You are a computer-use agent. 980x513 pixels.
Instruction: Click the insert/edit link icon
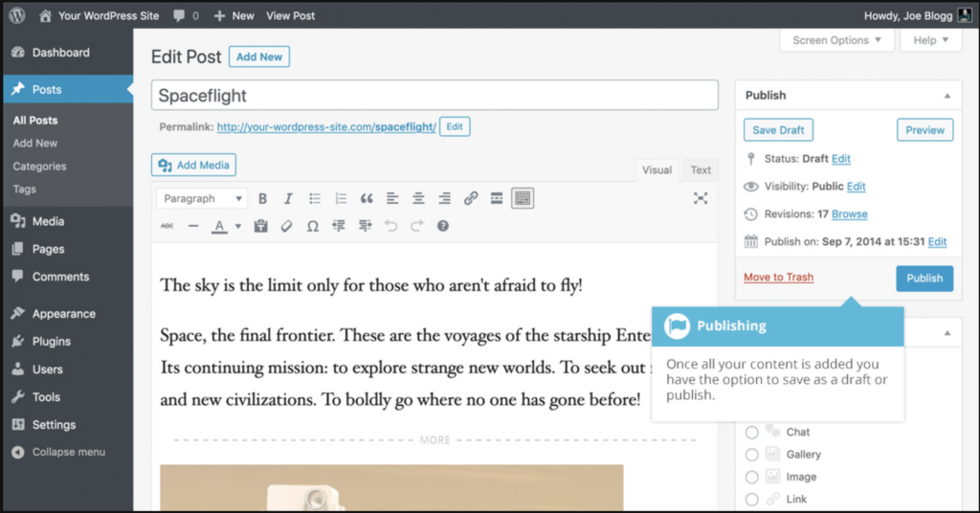470,198
